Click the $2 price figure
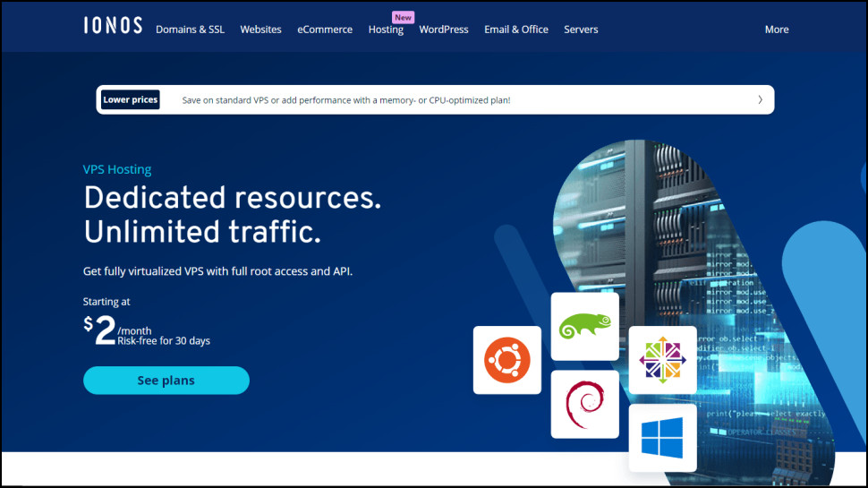Viewport: 868px width, 488px height. (99, 330)
